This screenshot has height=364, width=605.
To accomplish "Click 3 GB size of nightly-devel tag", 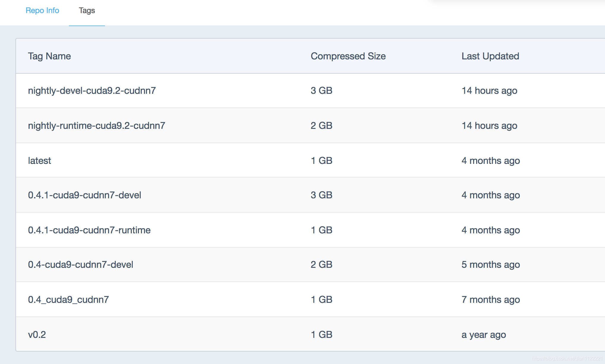I will pyautogui.click(x=321, y=91).
